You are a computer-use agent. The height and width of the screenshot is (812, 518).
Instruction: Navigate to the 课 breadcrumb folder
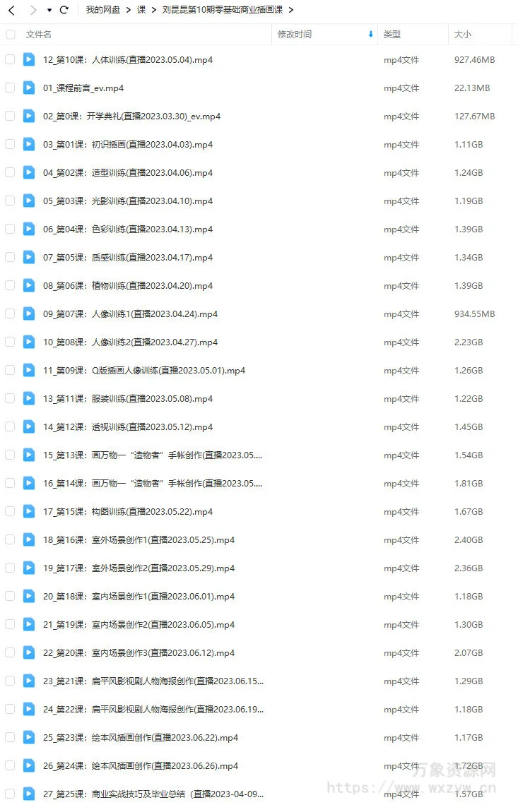[x=141, y=10]
